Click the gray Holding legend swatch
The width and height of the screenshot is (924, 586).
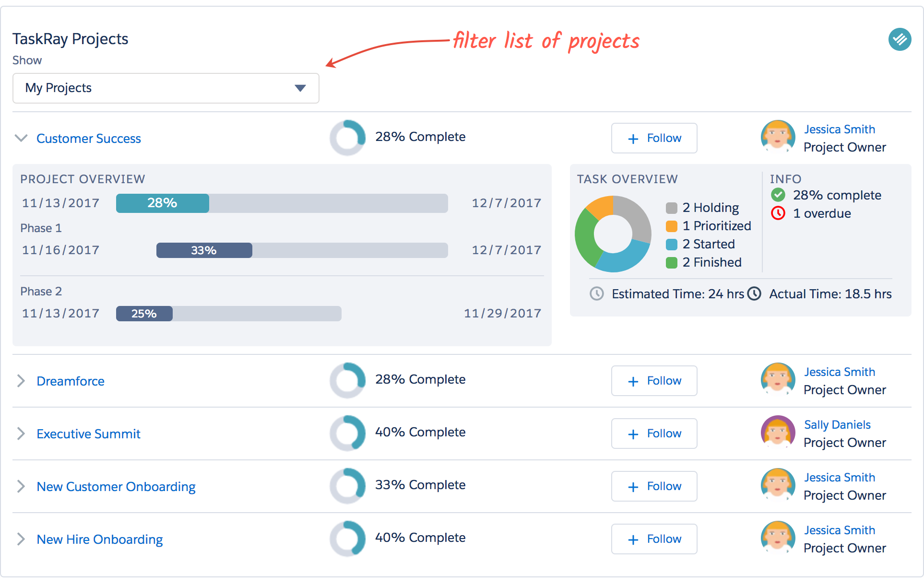pos(672,208)
